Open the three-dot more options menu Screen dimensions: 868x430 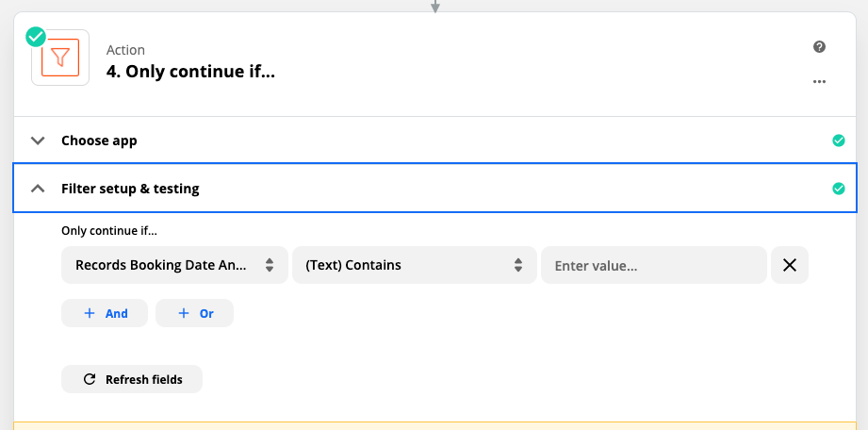pos(819,81)
